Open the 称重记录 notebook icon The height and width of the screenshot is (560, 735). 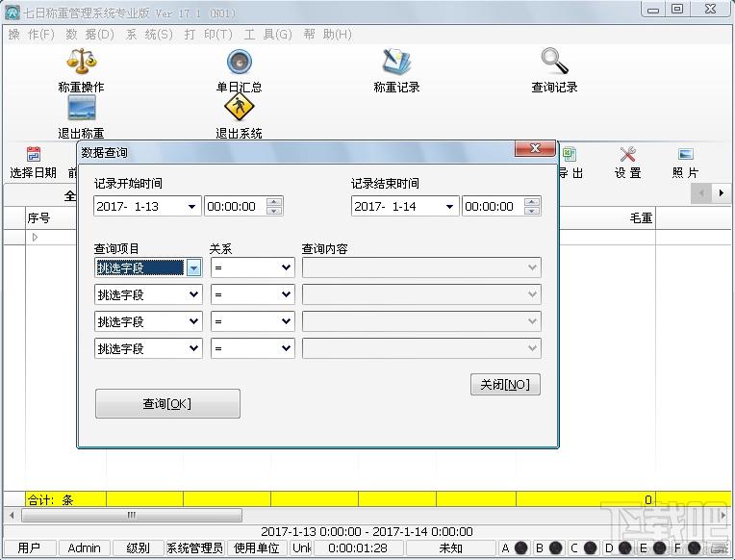[396, 62]
